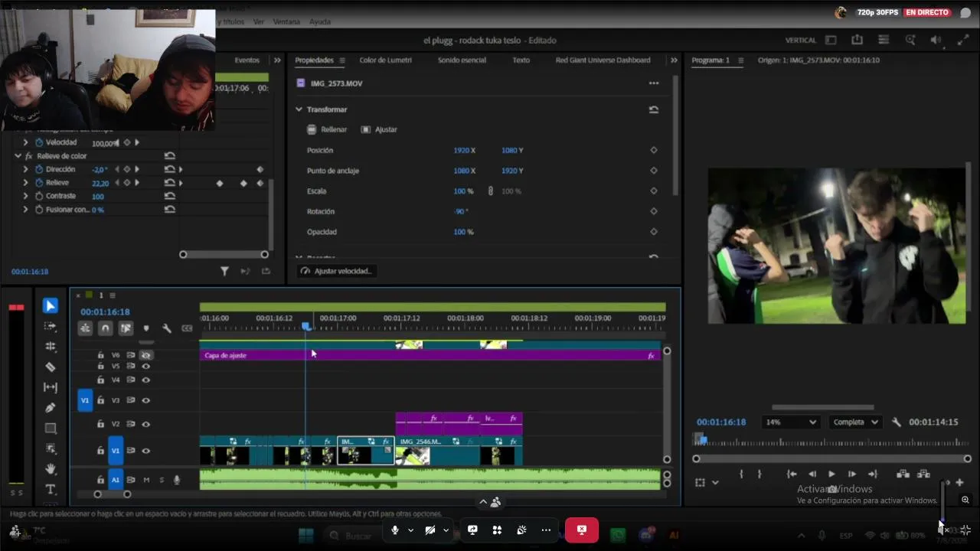980x551 pixels.
Task: Click the Extract button in Program monitor
Action: (x=923, y=474)
